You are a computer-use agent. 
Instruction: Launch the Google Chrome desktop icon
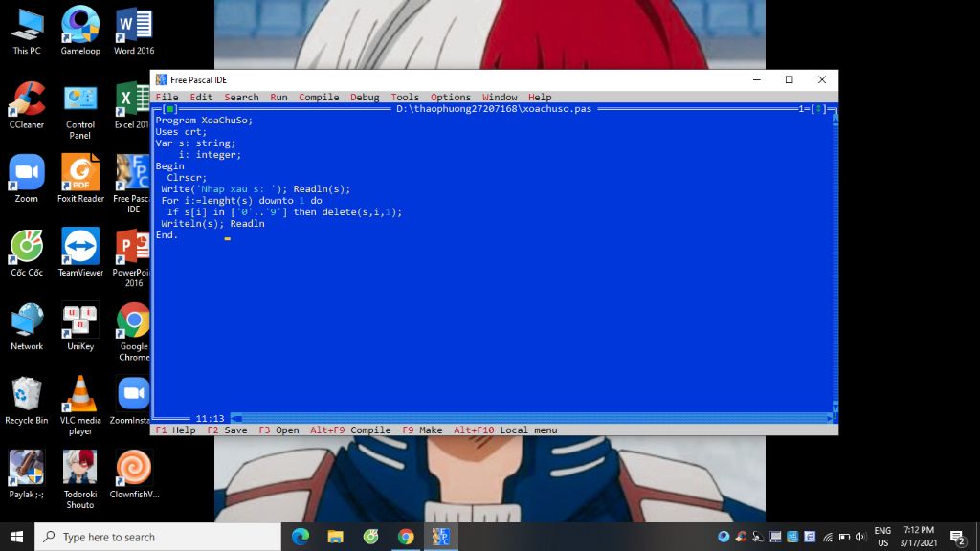pos(134,332)
